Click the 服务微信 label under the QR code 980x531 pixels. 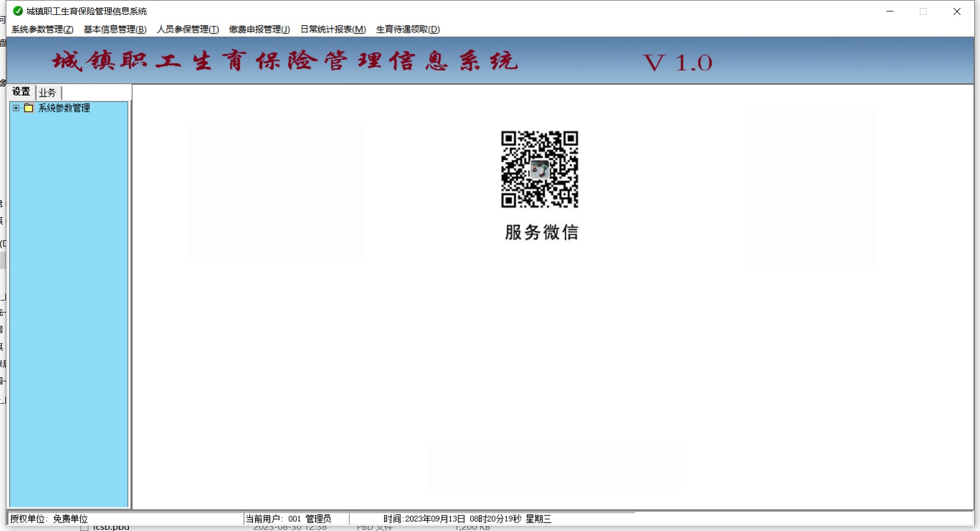541,232
